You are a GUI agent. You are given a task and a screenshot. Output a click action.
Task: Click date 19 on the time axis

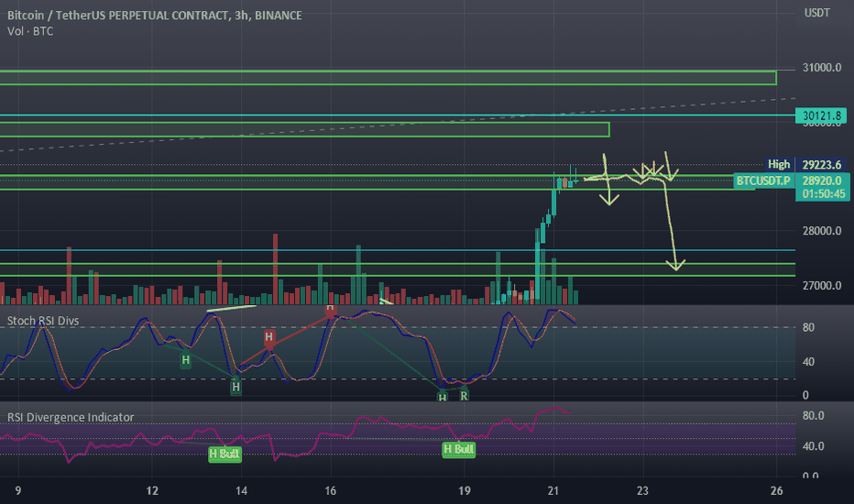[x=464, y=490]
